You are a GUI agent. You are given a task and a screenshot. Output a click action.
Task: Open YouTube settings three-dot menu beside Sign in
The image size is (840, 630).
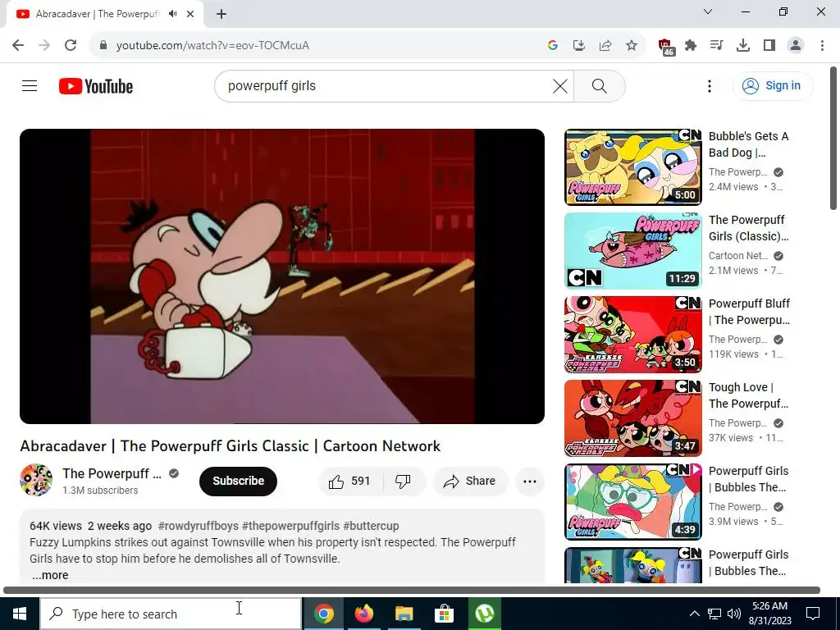710,86
